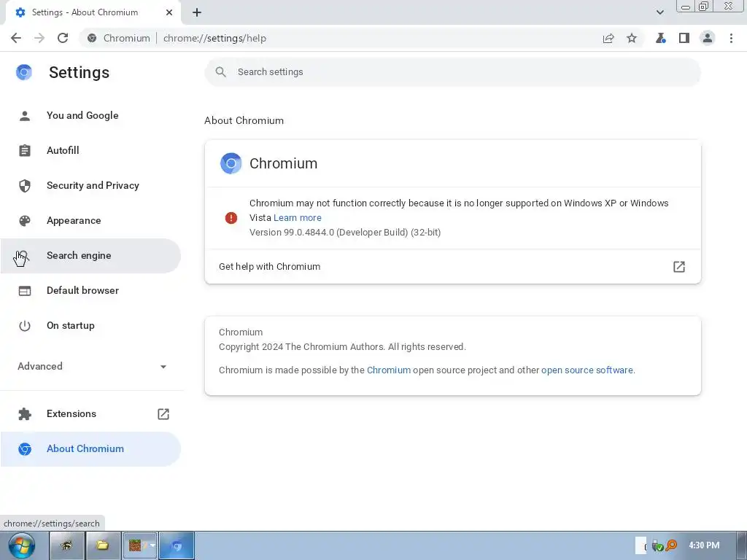This screenshot has height=560, width=747.
Task: Click the clipboard icon beside Autofill
Action: click(25, 150)
